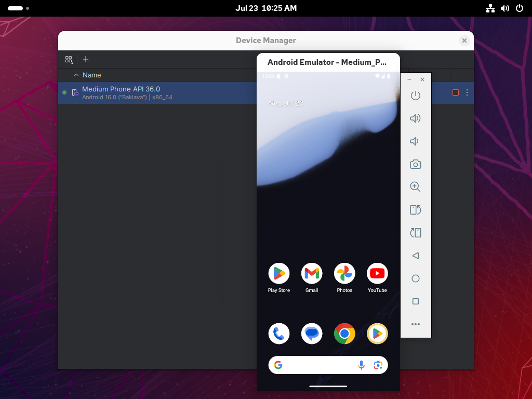Take a screenshot with the camera icon

coord(415,164)
